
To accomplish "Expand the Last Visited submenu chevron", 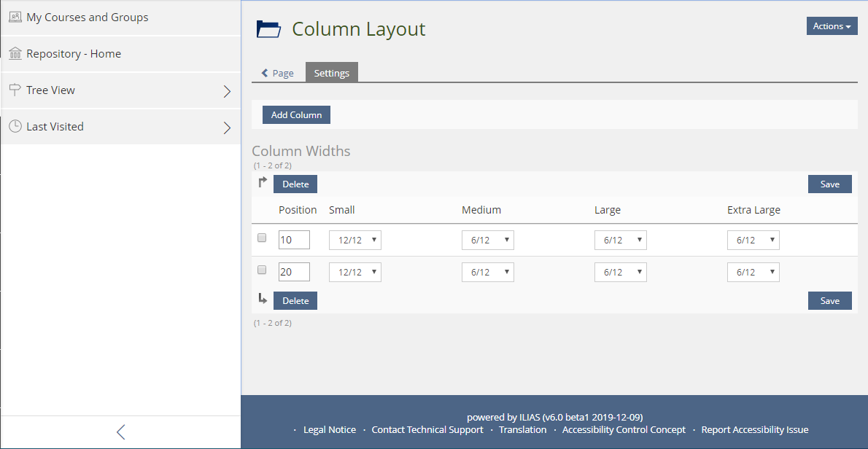I will (227, 128).
